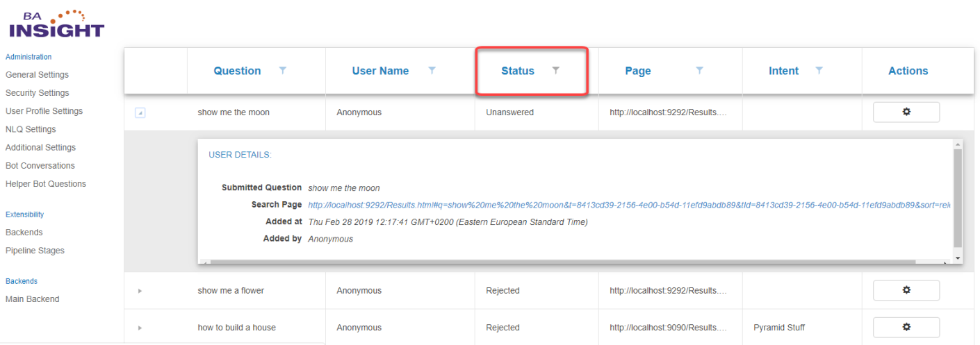This screenshot has width=980, height=345.
Task: Go to Helper Bot Questions
Action: point(46,184)
